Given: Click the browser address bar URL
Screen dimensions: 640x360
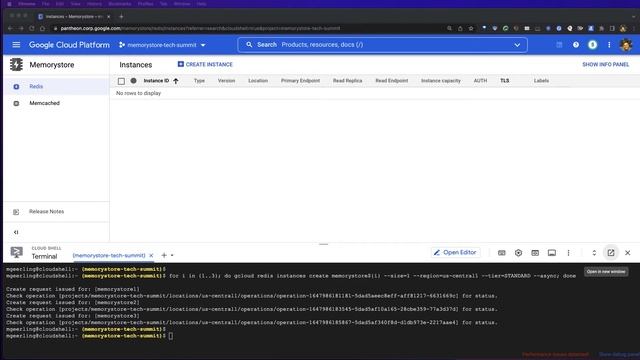Looking at the screenshot, I should click(200, 29).
